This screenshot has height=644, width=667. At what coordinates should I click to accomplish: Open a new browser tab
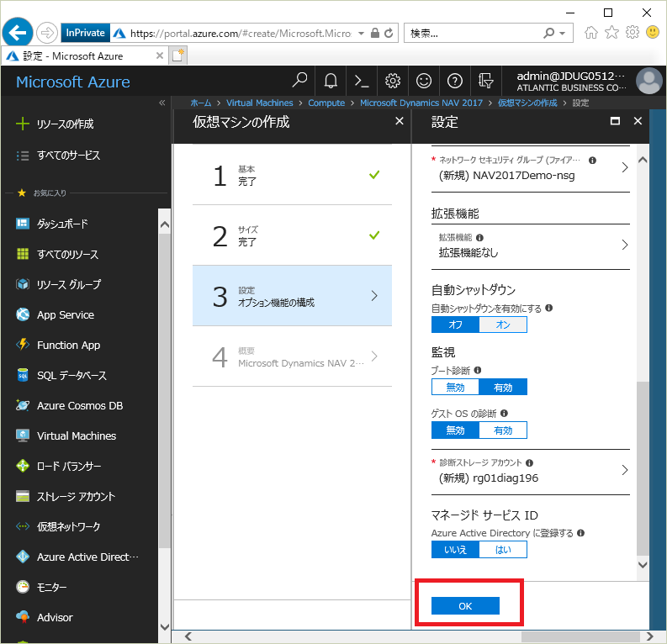177,55
